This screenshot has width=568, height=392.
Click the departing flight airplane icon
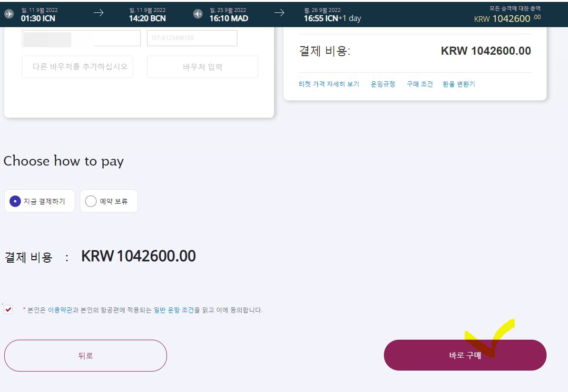(x=9, y=14)
